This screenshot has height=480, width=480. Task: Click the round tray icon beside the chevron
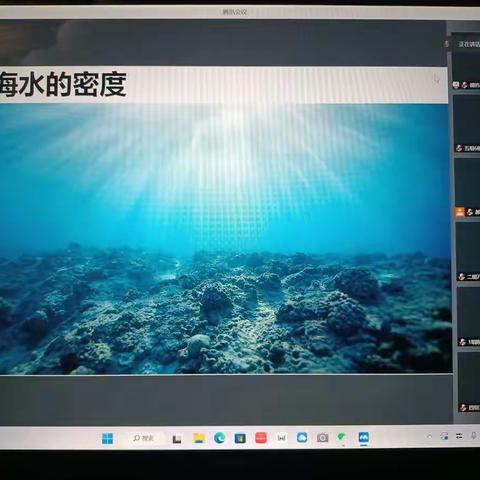[x=444, y=436]
